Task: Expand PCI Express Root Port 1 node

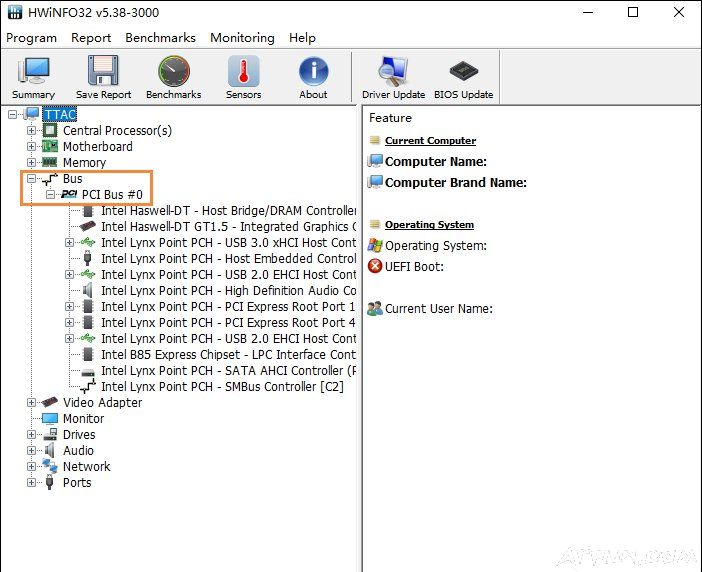Action: pos(69,307)
